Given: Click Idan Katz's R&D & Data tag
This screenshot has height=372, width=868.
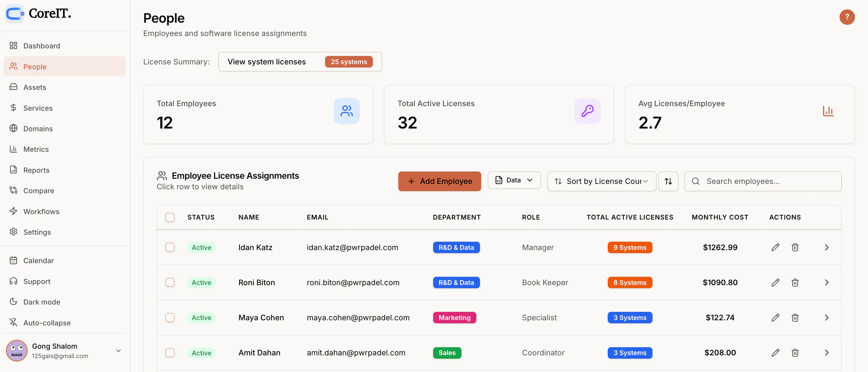Looking at the screenshot, I should [x=456, y=247].
